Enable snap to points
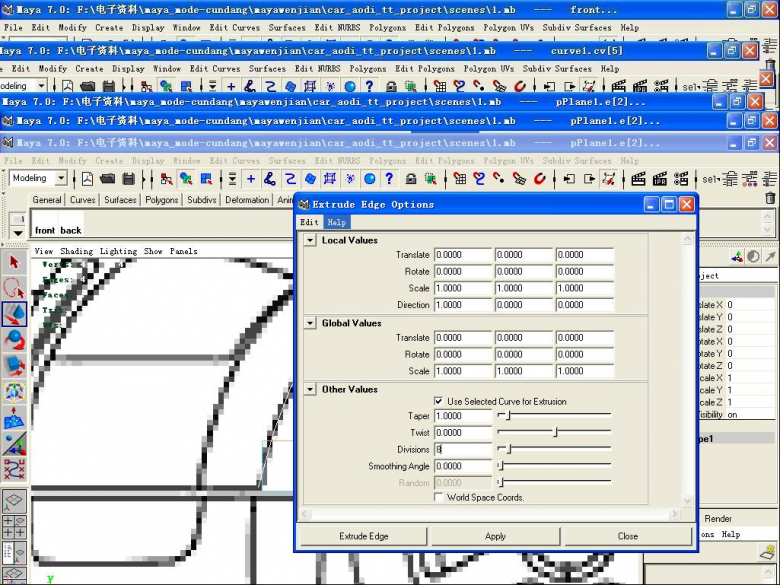This screenshot has width=780, height=585. click(499, 179)
